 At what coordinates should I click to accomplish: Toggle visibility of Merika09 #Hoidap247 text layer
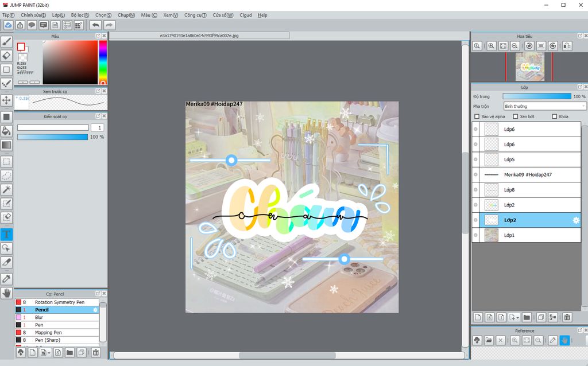475,174
